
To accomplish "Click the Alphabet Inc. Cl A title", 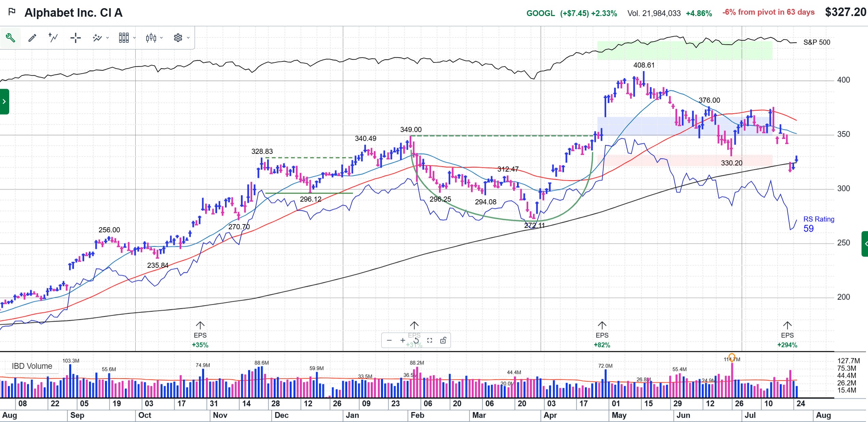I will (x=74, y=13).
